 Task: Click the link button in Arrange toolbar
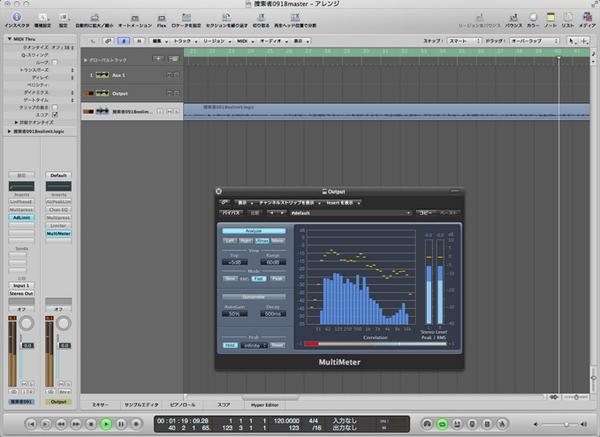108,41
